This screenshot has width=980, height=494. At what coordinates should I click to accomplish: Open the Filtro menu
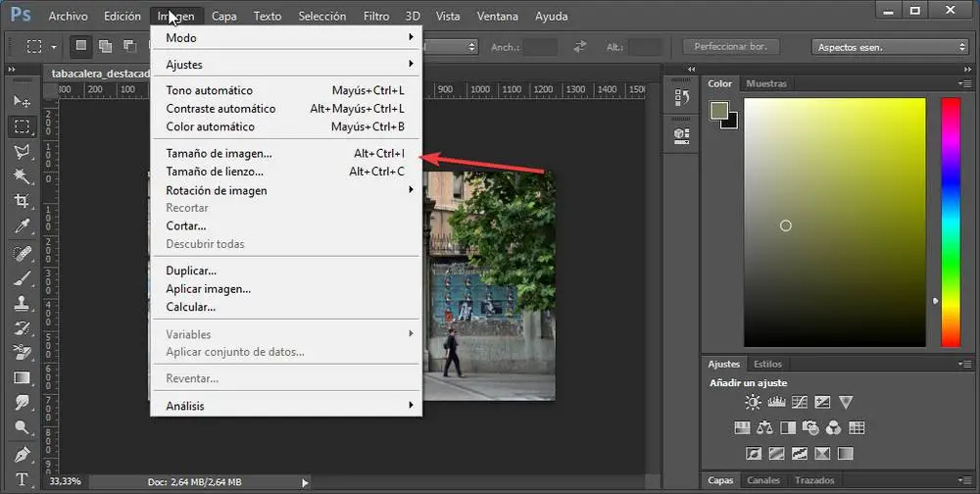[375, 17]
